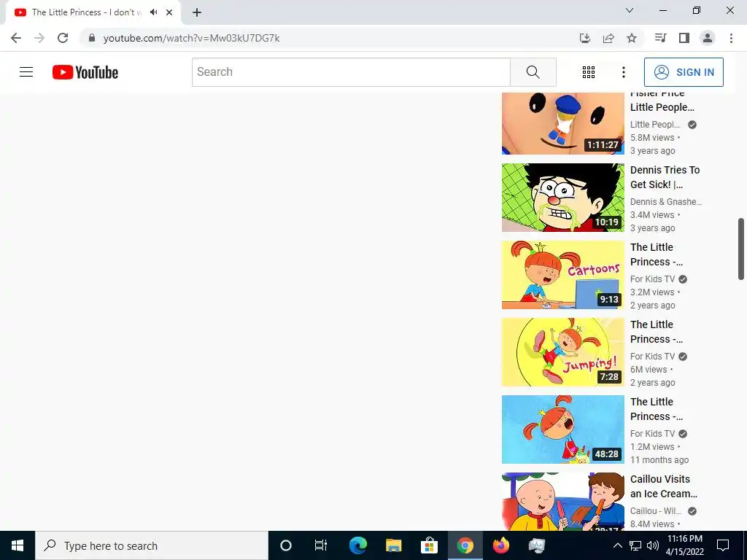Launch Microsoft Edge from taskbar
The image size is (747, 560).
tap(357, 545)
